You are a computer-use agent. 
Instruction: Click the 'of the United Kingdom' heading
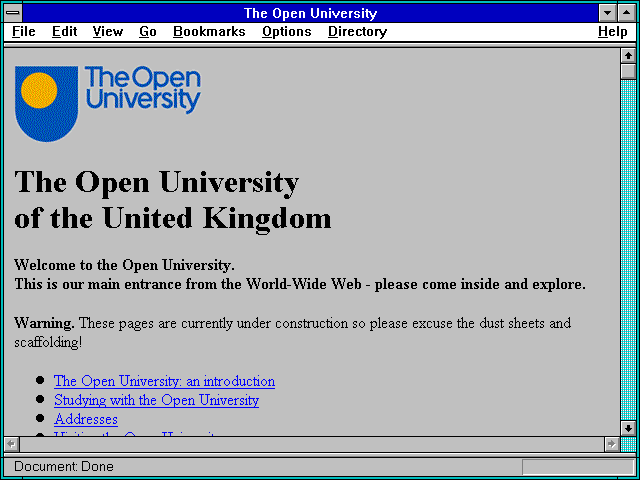pos(173,218)
